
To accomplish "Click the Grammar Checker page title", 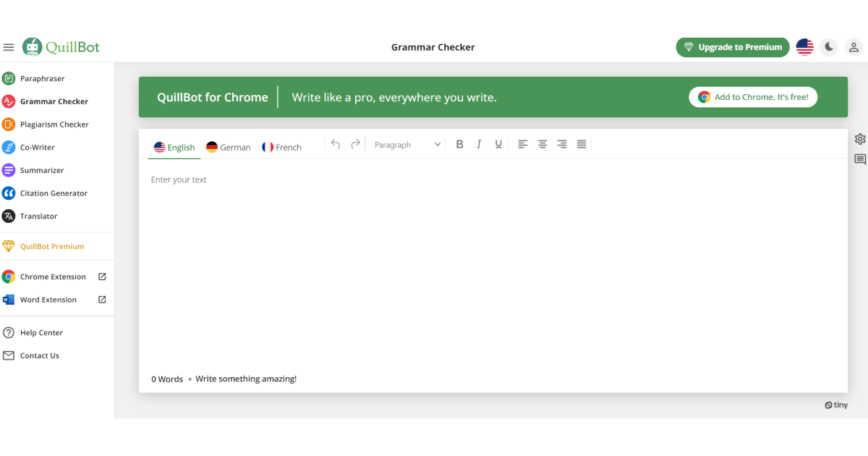I will (433, 47).
